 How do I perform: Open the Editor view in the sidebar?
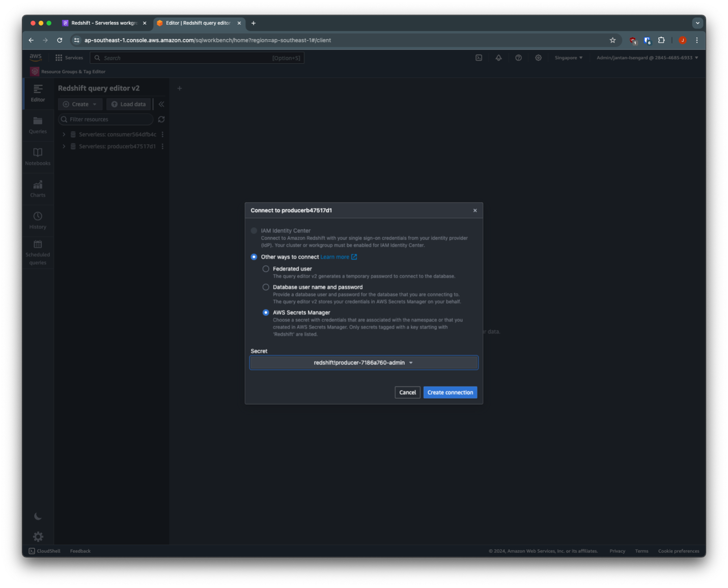click(x=38, y=93)
